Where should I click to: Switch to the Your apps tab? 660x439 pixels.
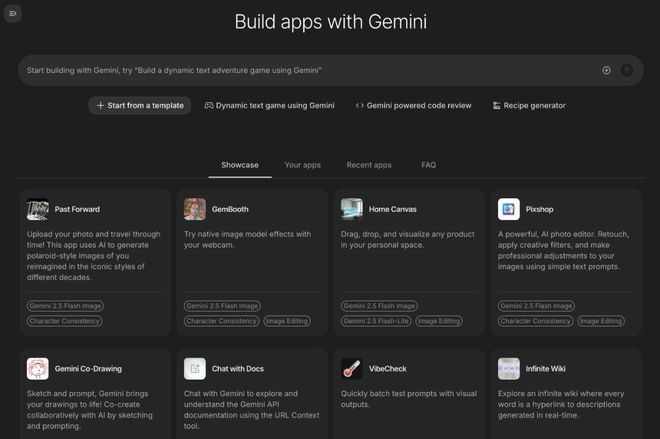point(302,165)
